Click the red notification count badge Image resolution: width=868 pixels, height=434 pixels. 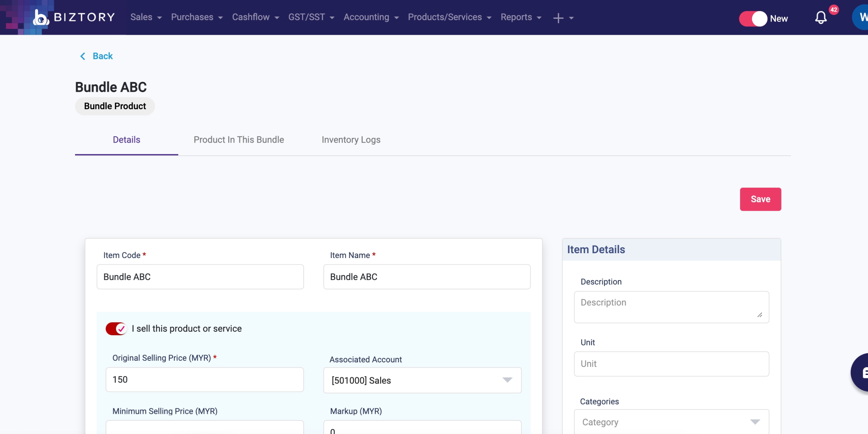[834, 10]
